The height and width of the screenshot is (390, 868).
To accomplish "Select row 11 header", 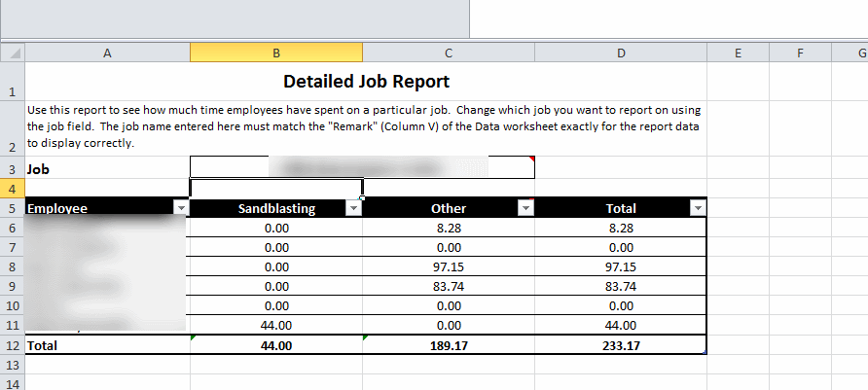I will click(x=13, y=325).
